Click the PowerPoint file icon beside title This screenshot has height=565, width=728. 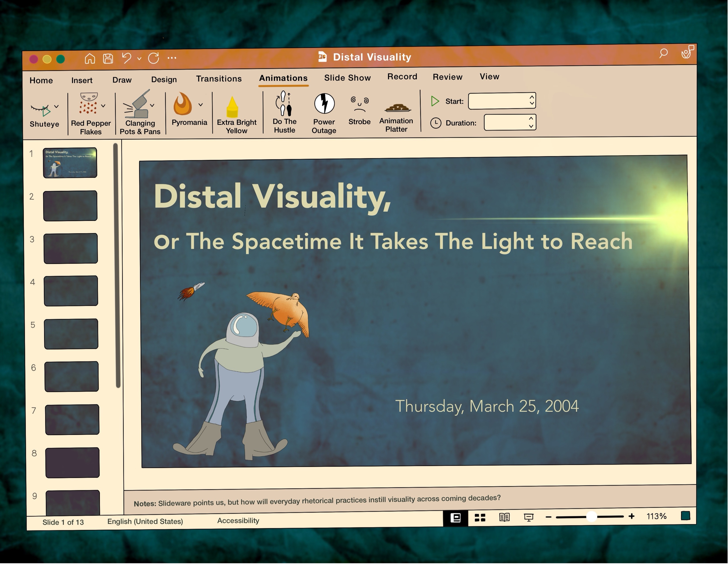[x=322, y=57]
